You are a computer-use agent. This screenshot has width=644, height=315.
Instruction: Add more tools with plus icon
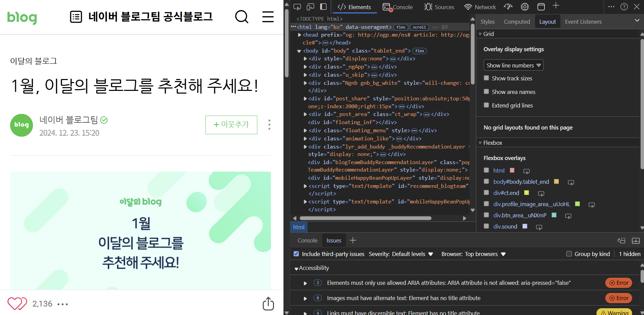[556, 5]
